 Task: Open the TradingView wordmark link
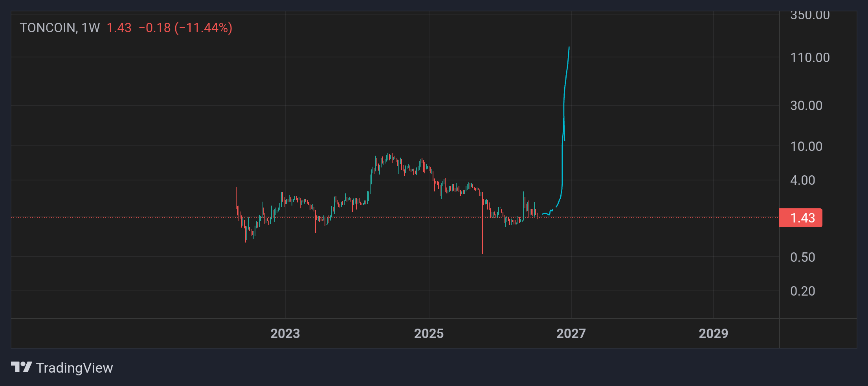[74, 368]
